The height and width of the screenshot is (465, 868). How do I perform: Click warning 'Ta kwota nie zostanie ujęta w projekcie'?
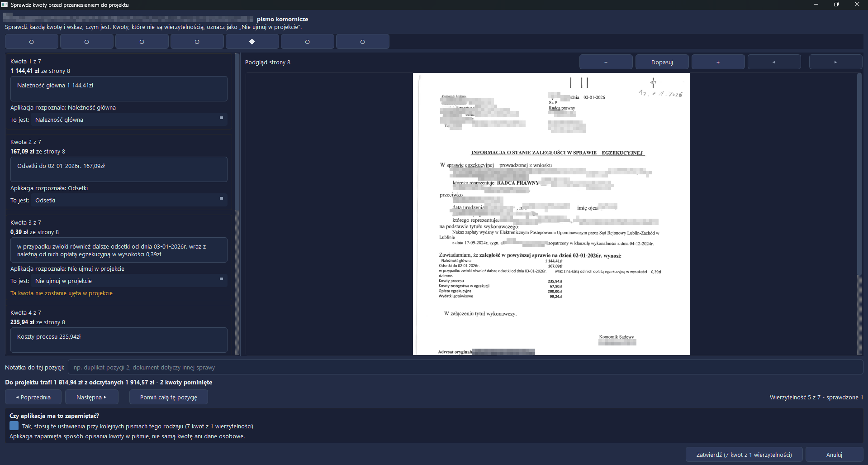[x=62, y=293]
